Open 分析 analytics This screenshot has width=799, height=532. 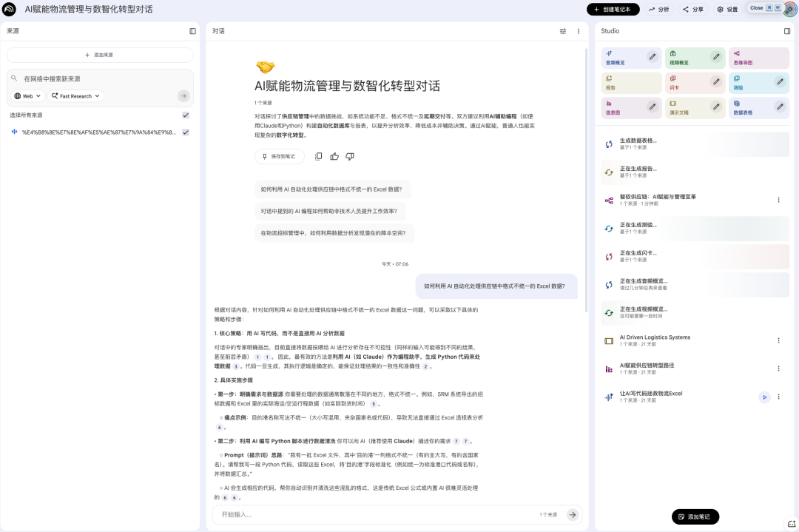tap(659, 9)
